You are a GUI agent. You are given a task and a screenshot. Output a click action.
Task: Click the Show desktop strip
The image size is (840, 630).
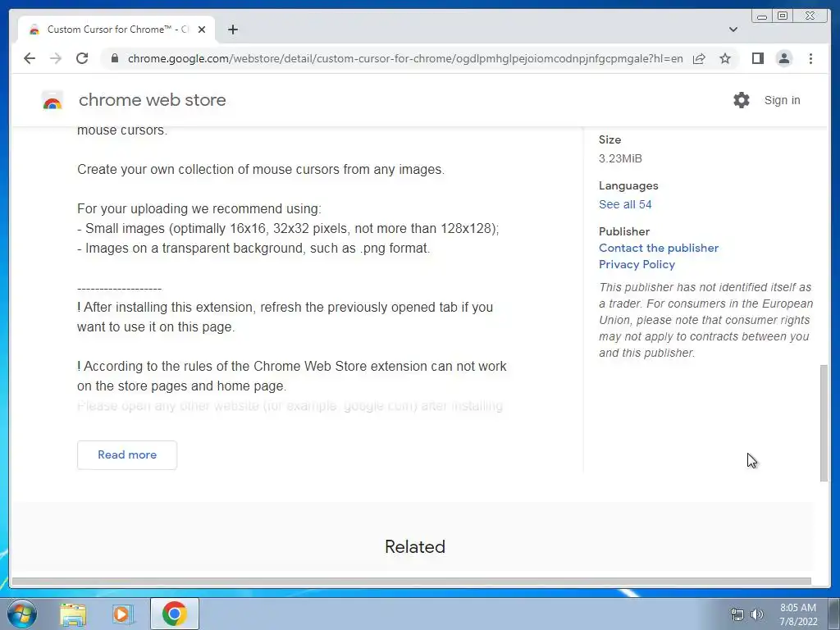834,614
